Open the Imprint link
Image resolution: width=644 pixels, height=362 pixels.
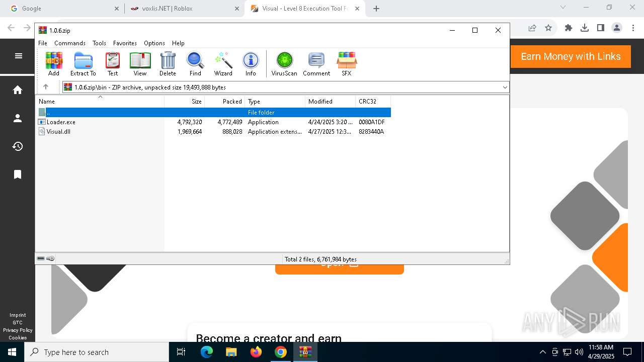pyautogui.click(x=18, y=315)
